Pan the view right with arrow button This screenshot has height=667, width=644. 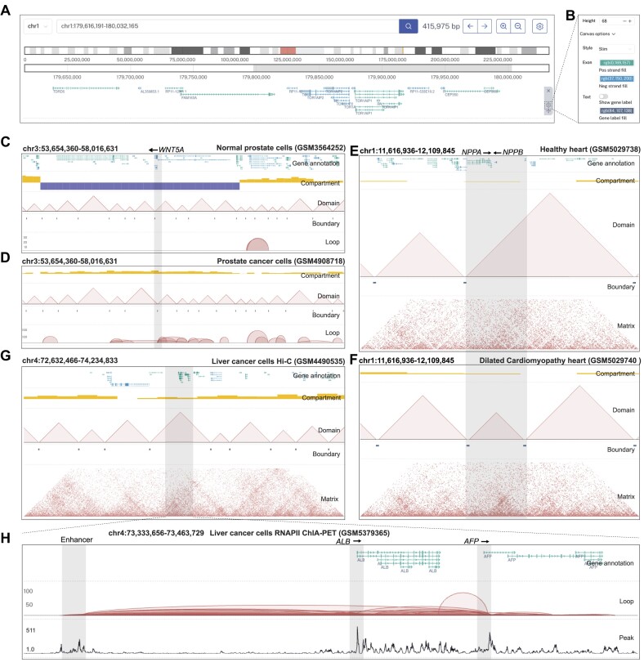tap(485, 26)
